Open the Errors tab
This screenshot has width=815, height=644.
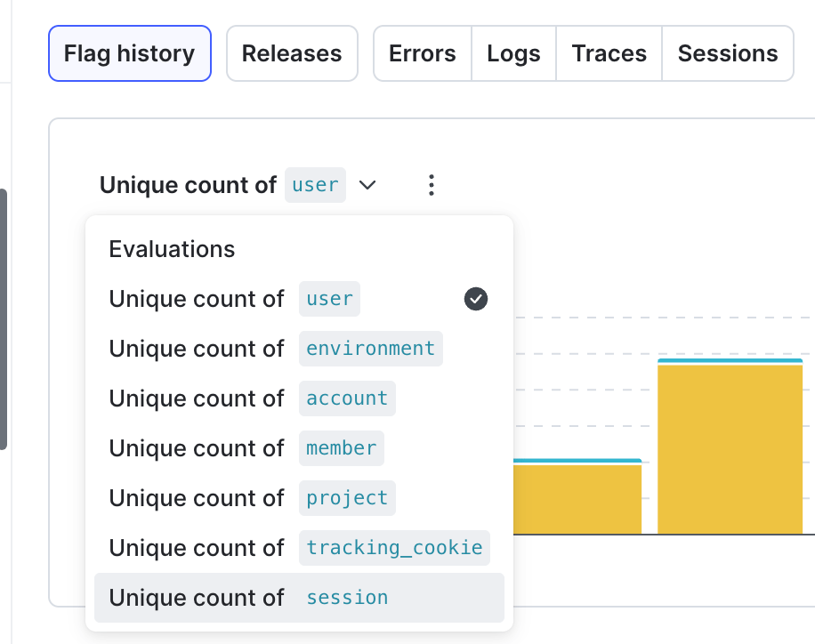[x=422, y=53]
